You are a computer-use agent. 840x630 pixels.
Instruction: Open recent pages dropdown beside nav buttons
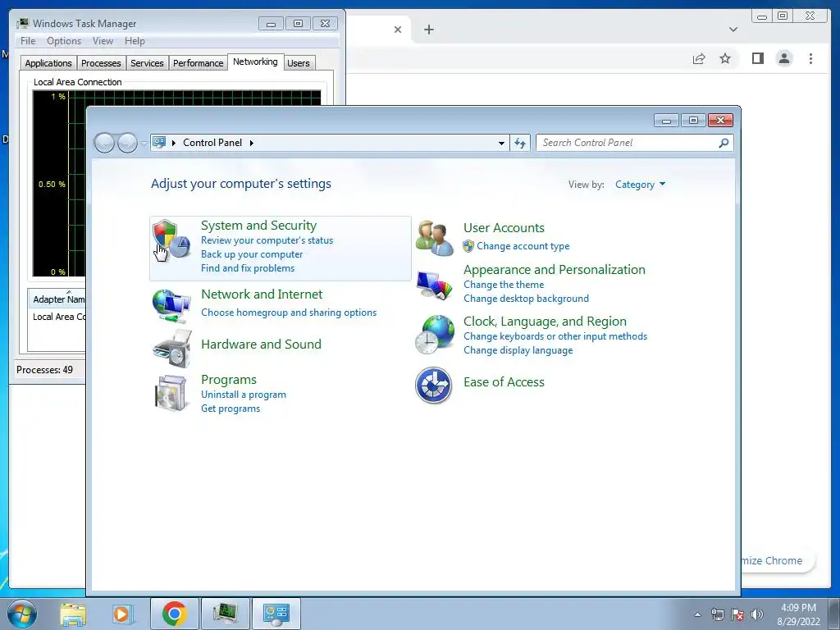click(x=144, y=143)
